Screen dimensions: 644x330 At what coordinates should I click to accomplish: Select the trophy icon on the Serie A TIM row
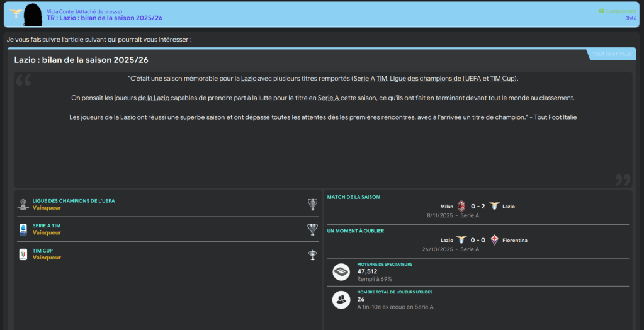pos(312,229)
